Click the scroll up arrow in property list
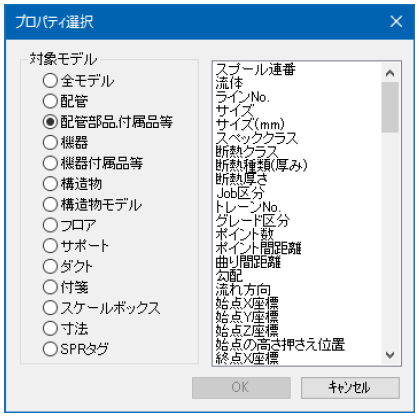 tap(390, 73)
